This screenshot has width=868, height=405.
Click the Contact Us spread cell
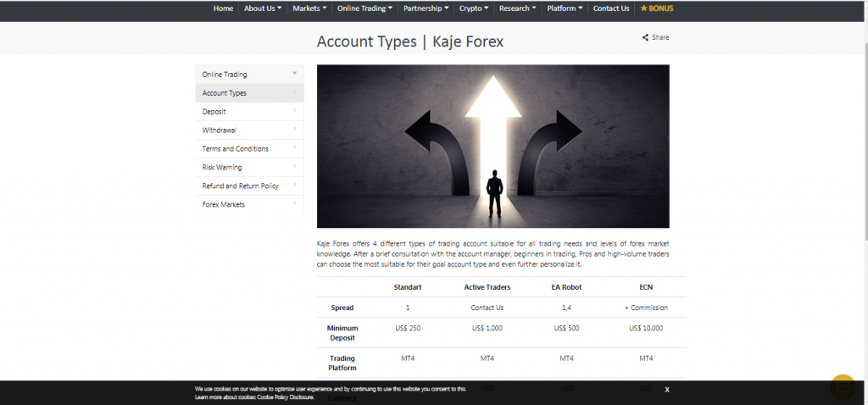(x=487, y=308)
